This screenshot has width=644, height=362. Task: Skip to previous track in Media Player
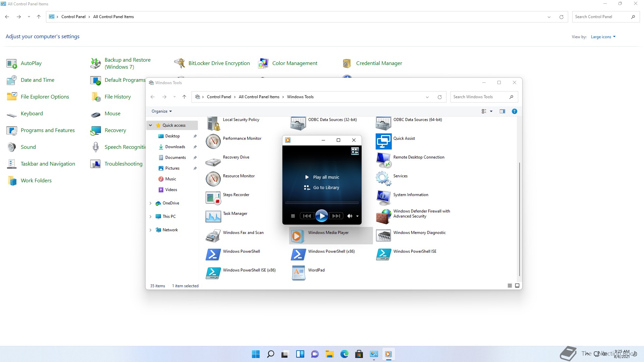pos(307,216)
